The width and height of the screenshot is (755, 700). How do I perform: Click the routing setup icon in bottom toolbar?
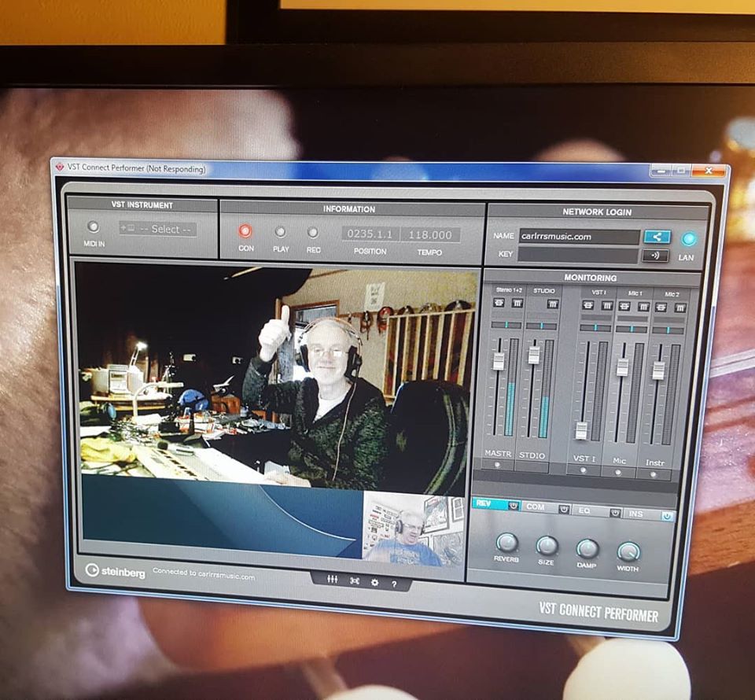pyautogui.click(x=355, y=581)
